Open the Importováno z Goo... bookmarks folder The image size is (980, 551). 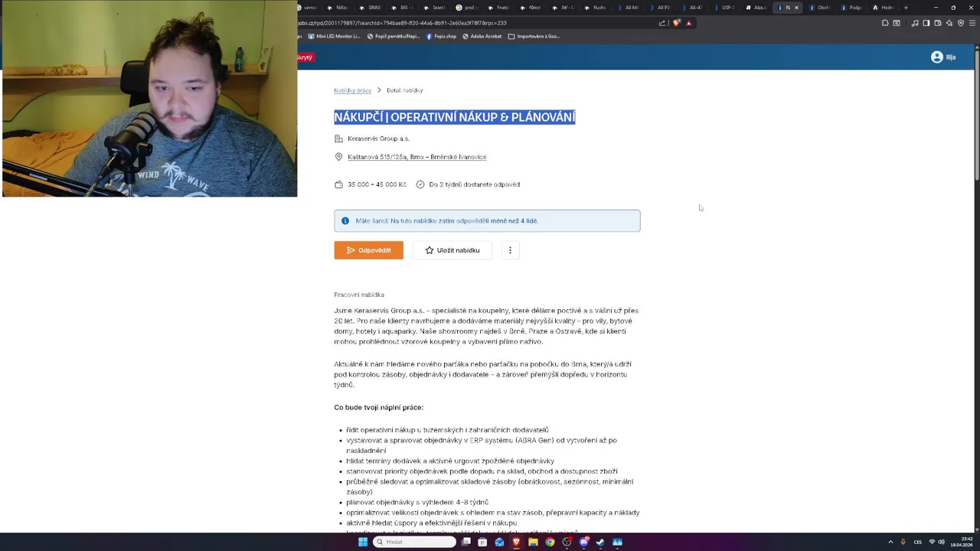(534, 36)
